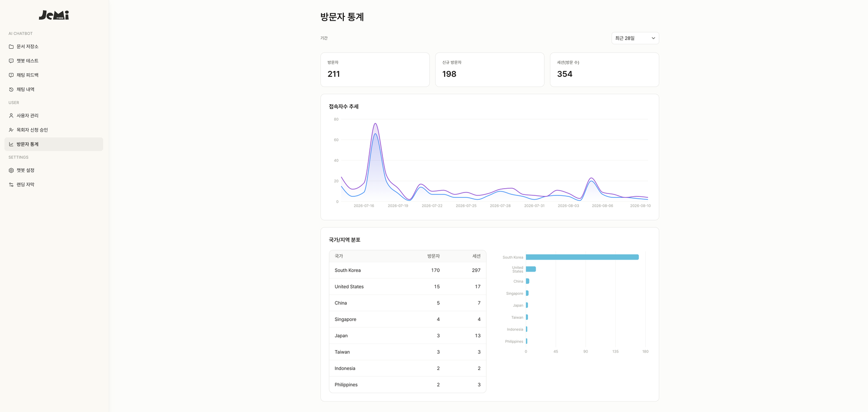
Task: Select the South Korea table row
Action: coord(407,270)
